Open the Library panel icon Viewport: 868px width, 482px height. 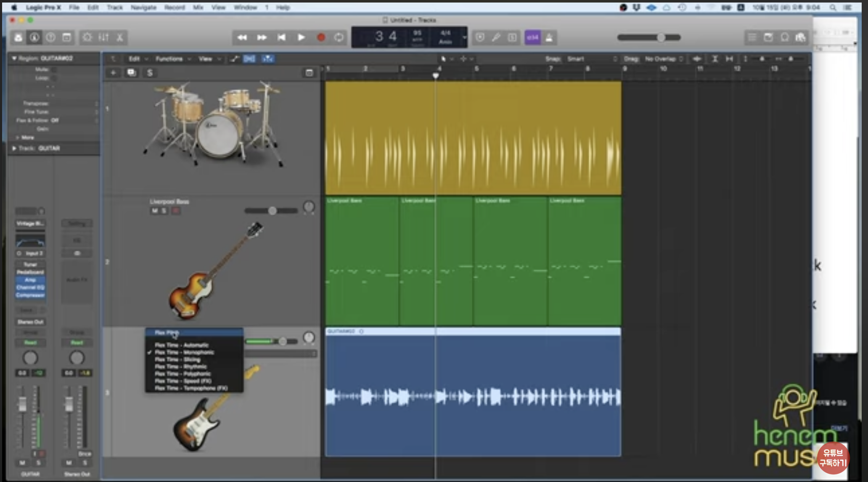[x=18, y=37]
